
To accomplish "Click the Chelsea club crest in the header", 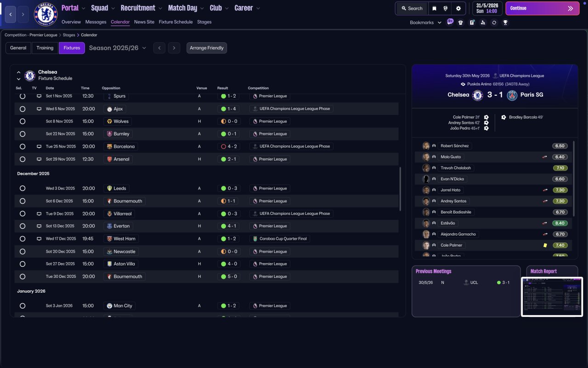I will 46,14.
